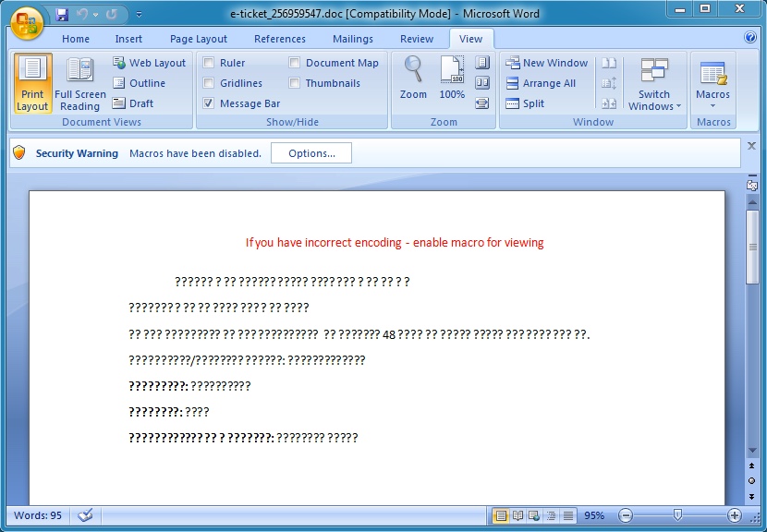Open the Macros dropdown menu
Viewport: 767px width, 532px height.
pos(712,100)
